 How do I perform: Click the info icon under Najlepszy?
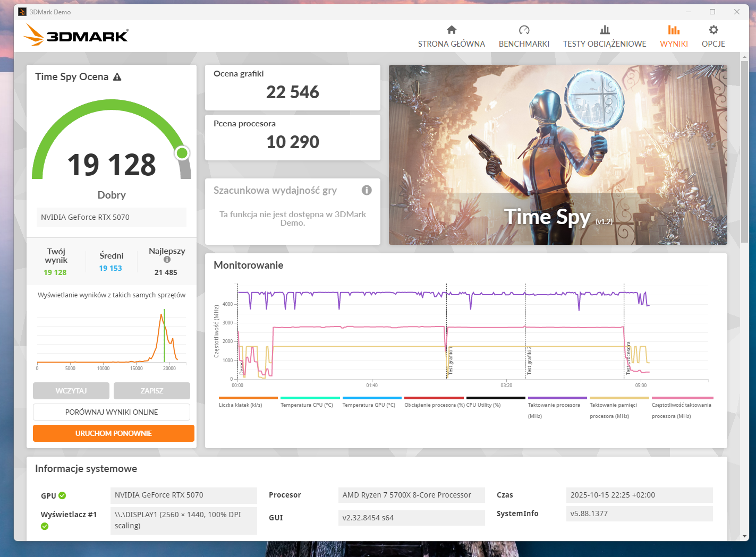coord(167,260)
